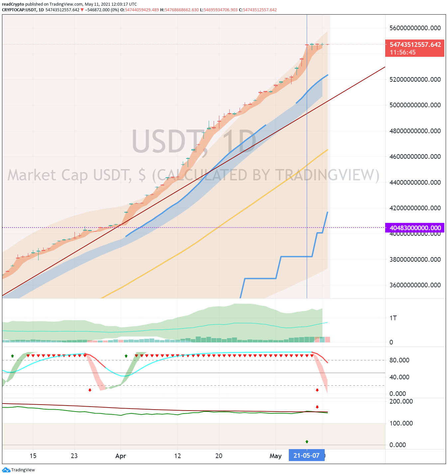The height and width of the screenshot is (476, 448).
Task: Click the TradingView logo icon at the bottom
Action: [6, 470]
